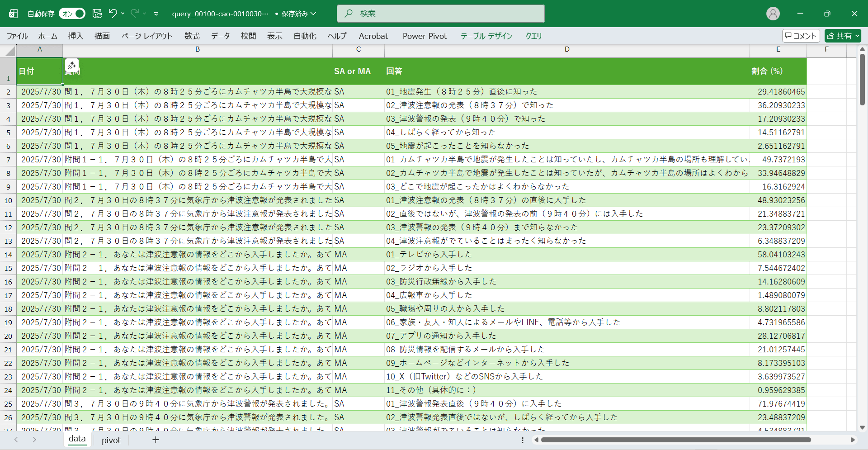Click the Save icon in quick access toolbar
Image resolution: width=868 pixels, height=450 pixels.
97,14
